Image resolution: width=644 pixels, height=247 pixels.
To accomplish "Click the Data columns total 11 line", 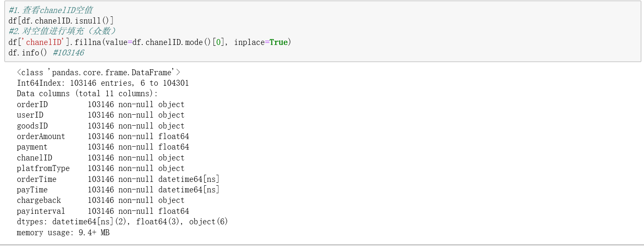I will 87,94.
